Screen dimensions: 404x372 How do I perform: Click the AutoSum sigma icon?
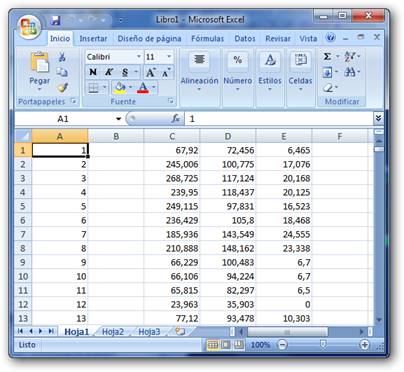(x=327, y=57)
